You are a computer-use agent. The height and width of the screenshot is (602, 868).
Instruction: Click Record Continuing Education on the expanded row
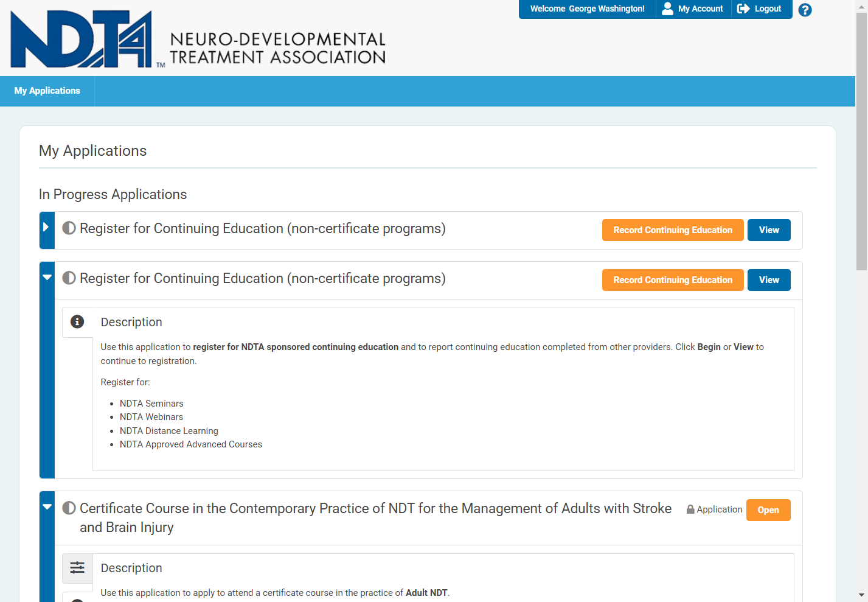point(673,280)
